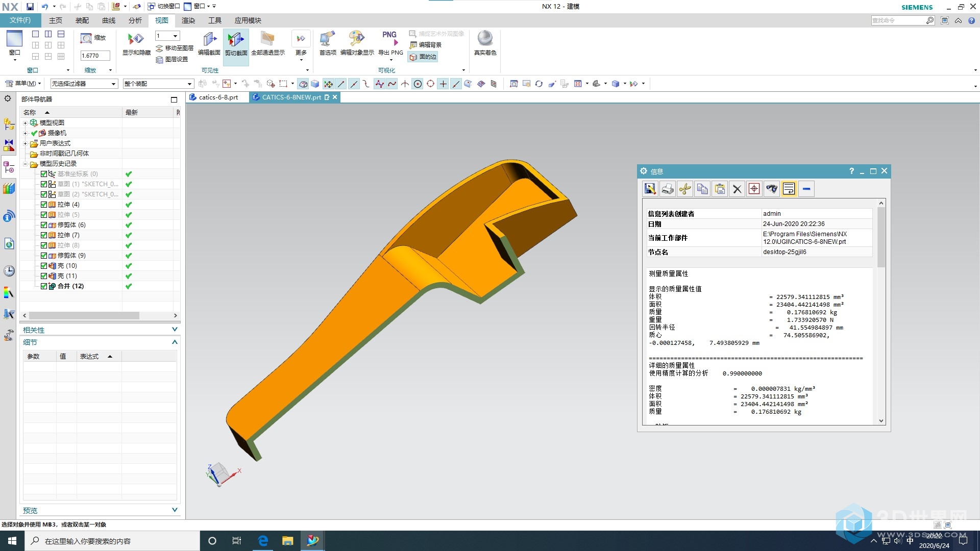Collapse the 模型历史记录 tree node
Screen dimensions: 980x551
[x=25, y=164]
